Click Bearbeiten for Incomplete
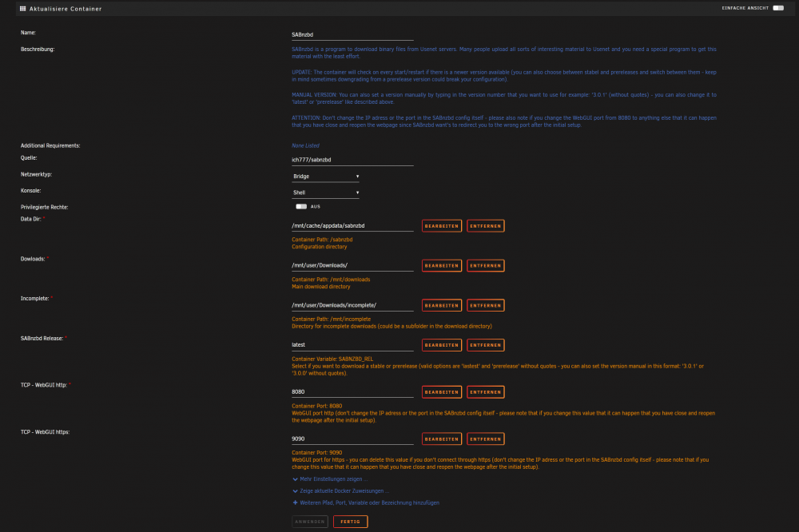The width and height of the screenshot is (799, 532). (442, 305)
